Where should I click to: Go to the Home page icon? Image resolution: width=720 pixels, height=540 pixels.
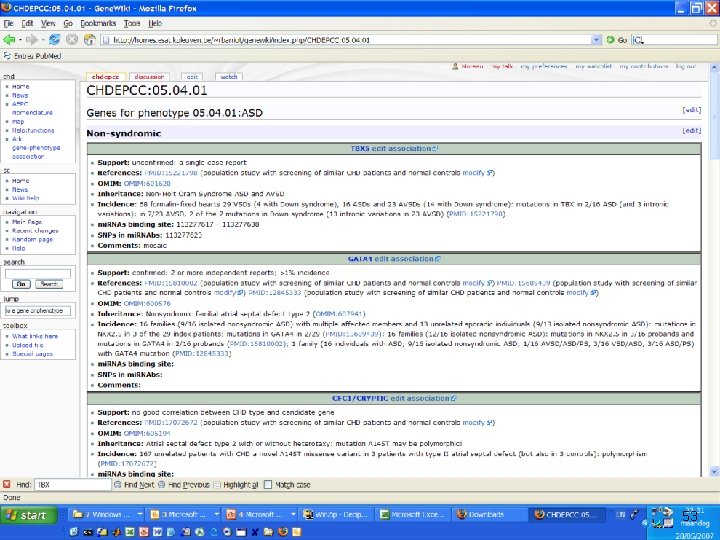tap(89, 40)
